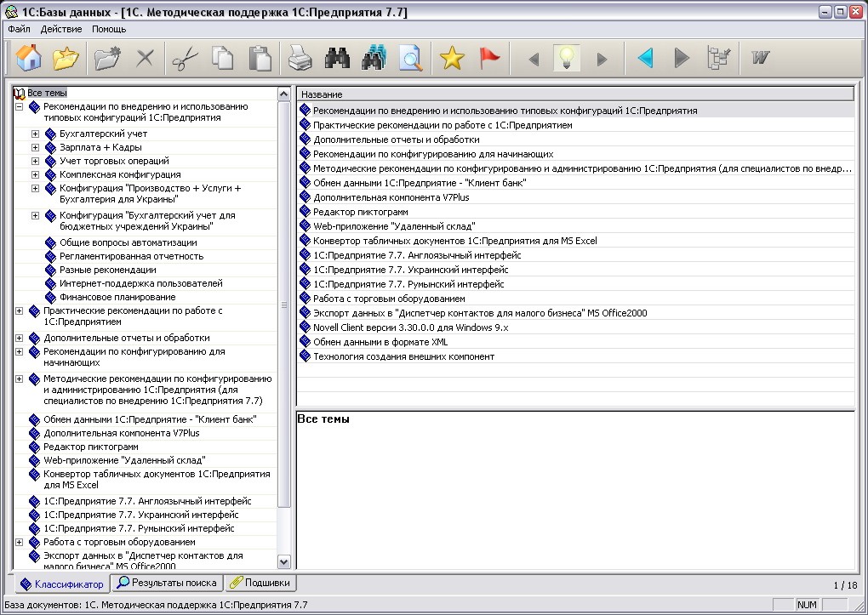Click the red flag bookmark icon
The height and width of the screenshot is (615, 868).
489,58
